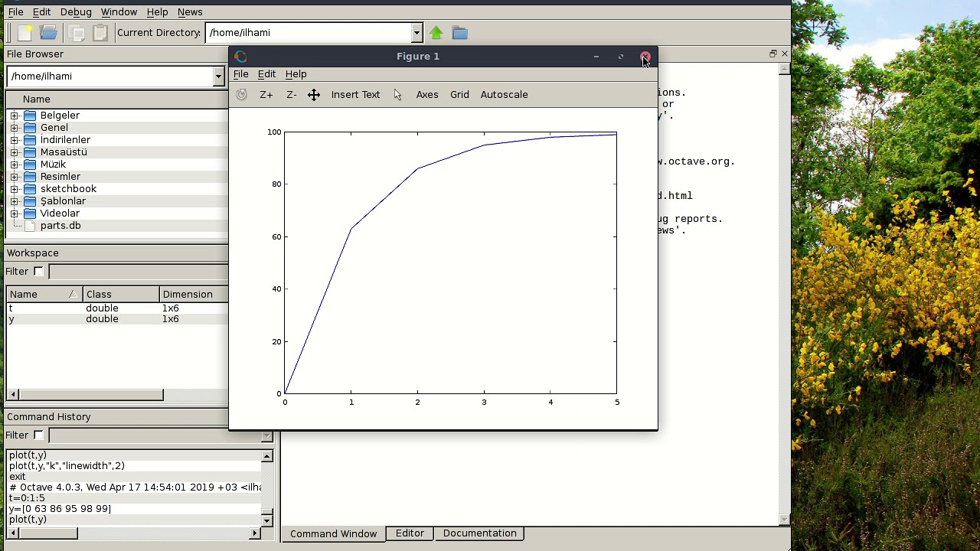The width and height of the screenshot is (980, 551).
Task: Click Autoscale in Figure toolbar
Action: (x=504, y=95)
